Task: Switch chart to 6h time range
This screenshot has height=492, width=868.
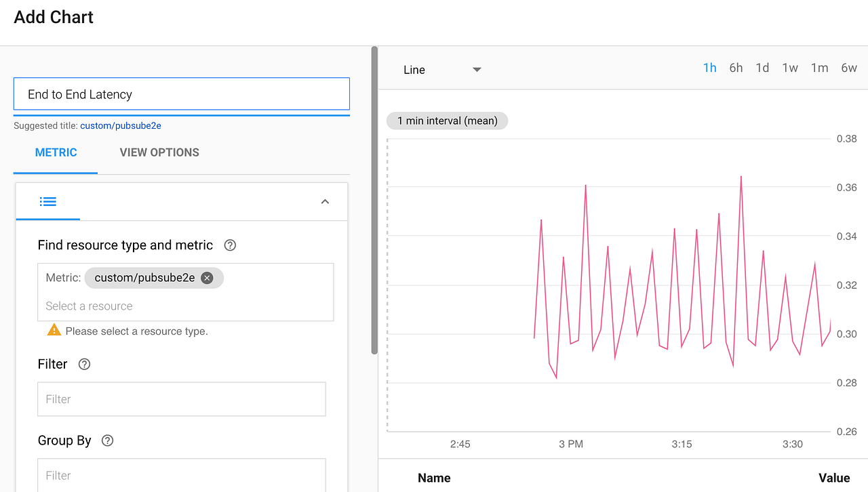Action: (x=736, y=68)
